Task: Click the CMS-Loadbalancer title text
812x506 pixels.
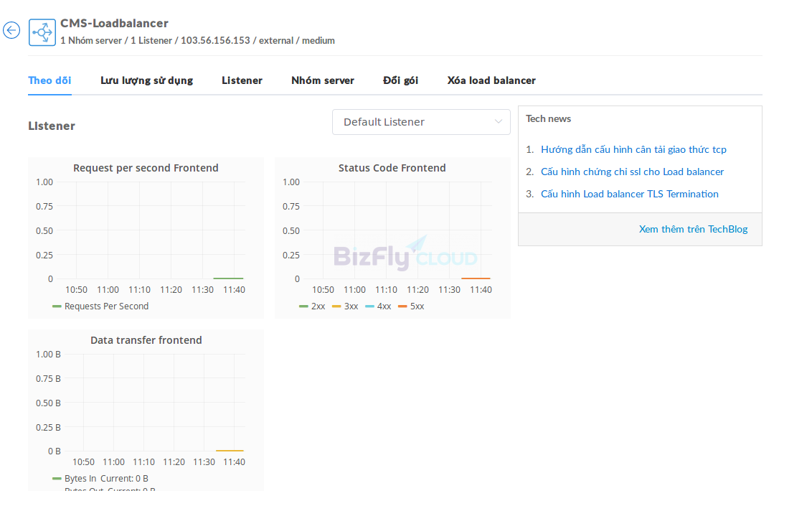Action: (115, 23)
